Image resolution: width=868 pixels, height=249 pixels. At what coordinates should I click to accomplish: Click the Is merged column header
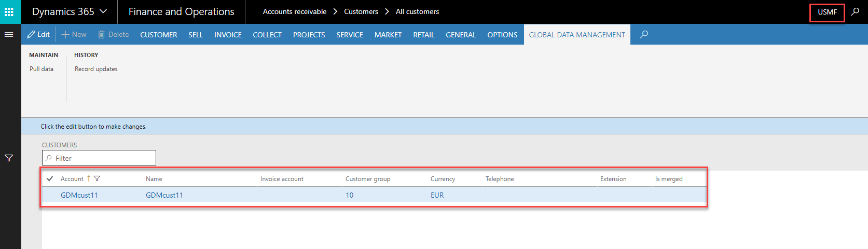coord(669,179)
